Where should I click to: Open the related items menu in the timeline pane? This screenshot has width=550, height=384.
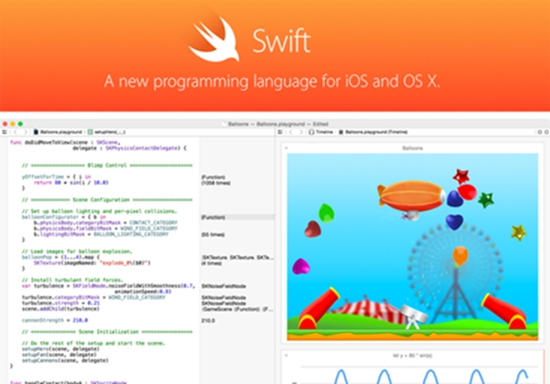[x=280, y=132]
